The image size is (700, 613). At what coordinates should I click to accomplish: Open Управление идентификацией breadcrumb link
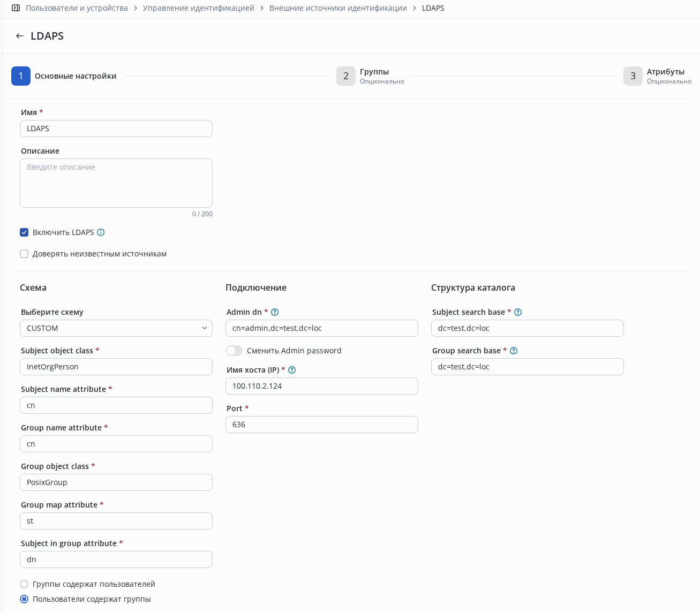pos(198,8)
